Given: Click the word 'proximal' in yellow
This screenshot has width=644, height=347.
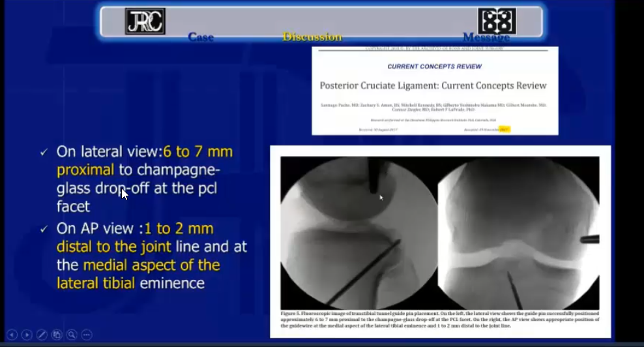Looking at the screenshot, I should [x=85, y=170].
